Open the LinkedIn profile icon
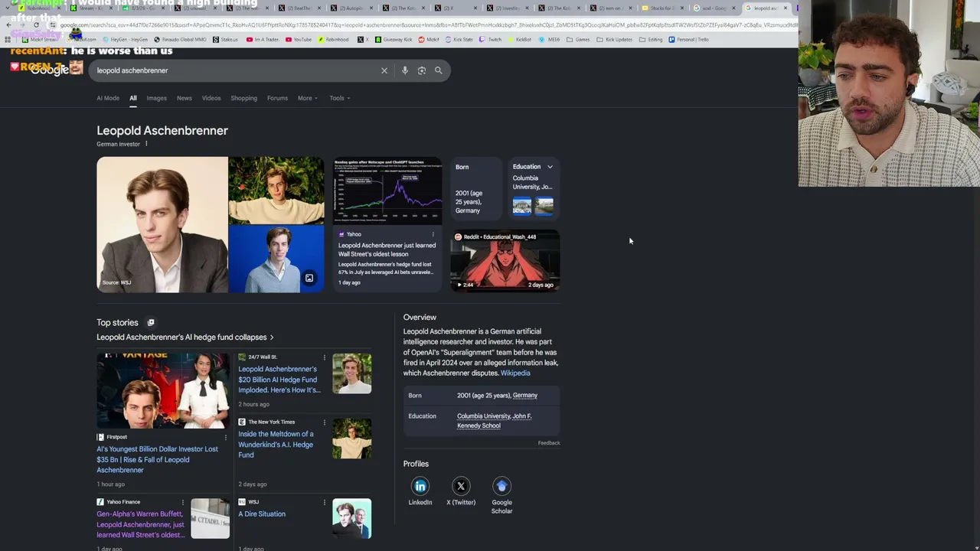This screenshot has height=551, width=980. pyautogui.click(x=420, y=486)
